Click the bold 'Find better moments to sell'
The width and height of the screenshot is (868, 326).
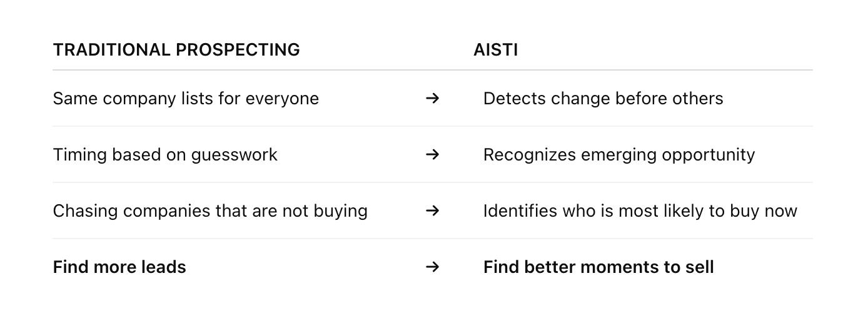pyautogui.click(x=598, y=267)
